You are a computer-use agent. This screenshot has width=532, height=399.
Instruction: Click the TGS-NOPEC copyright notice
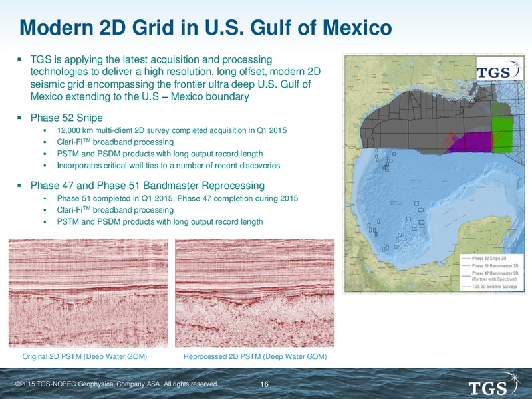click(x=117, y=384)
